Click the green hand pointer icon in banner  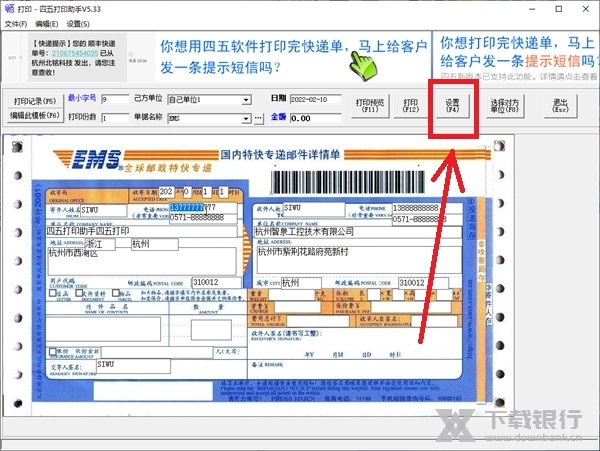[x=362, y=66]
